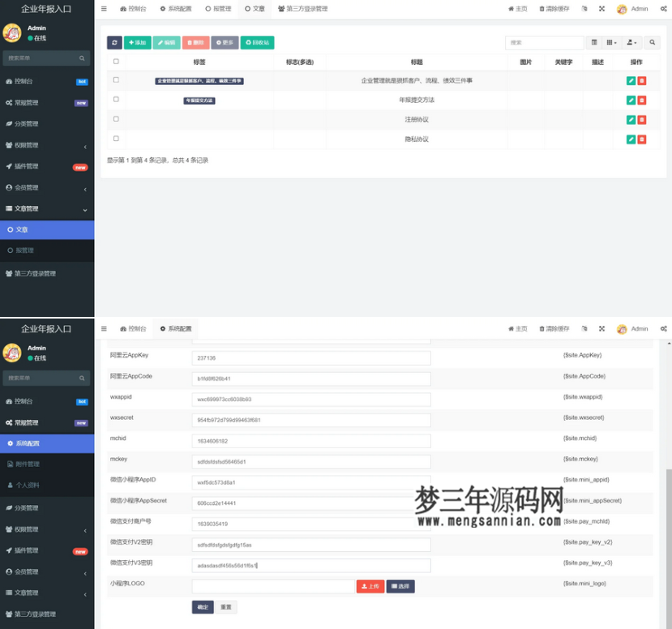The height and width of the screenshot is (629, 672).
Task: Collapse sidebar using the hamburger icon
Action: [104, 9]
